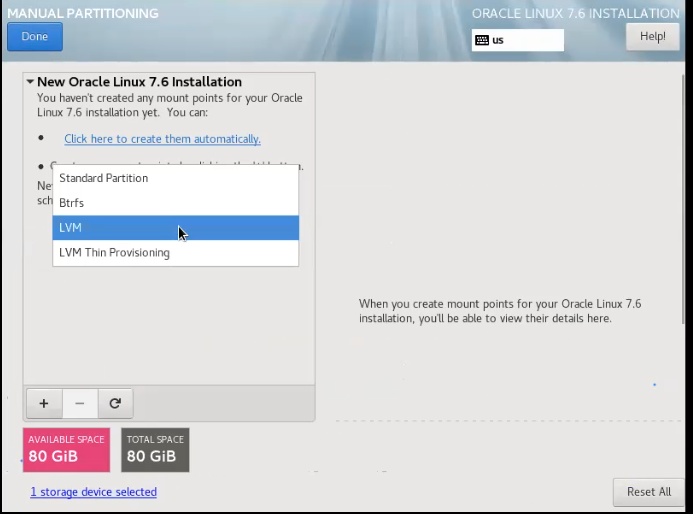Screen dimensions: 693x514
Task: Click the minus icon to remove mount point
Action: pos(80,403)
